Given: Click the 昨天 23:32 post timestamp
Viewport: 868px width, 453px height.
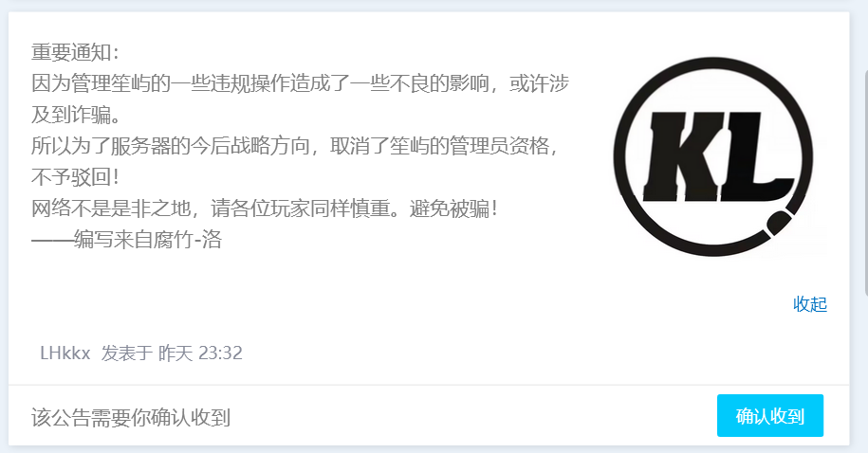Looking at the screenshot, I should (200, 353).
